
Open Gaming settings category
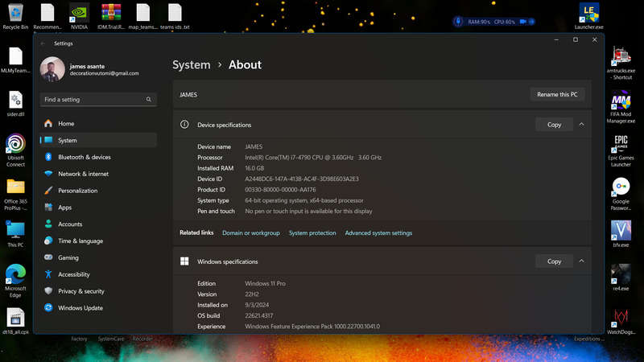click(98, 257)
